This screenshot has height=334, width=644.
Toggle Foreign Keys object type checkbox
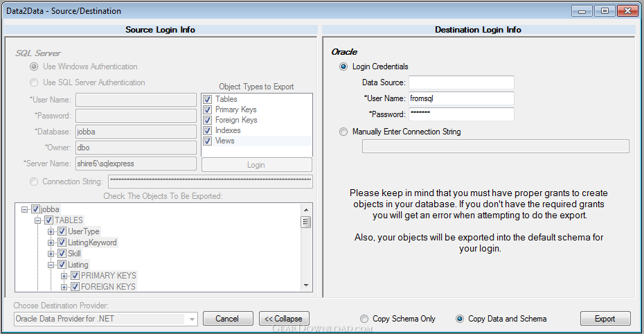tap(208, 120)
